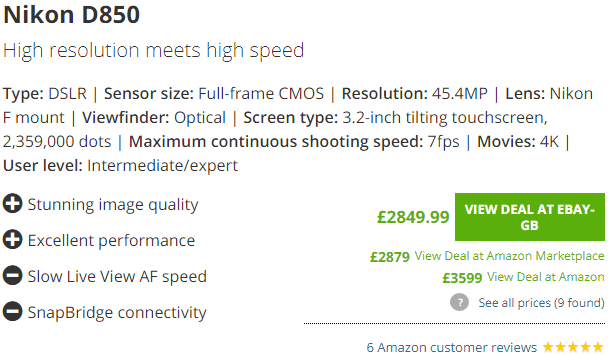This screenshot has width=611, height=361.
Task: Click the £3599 price
Action: pyautogui.click(x=462, y=278)
